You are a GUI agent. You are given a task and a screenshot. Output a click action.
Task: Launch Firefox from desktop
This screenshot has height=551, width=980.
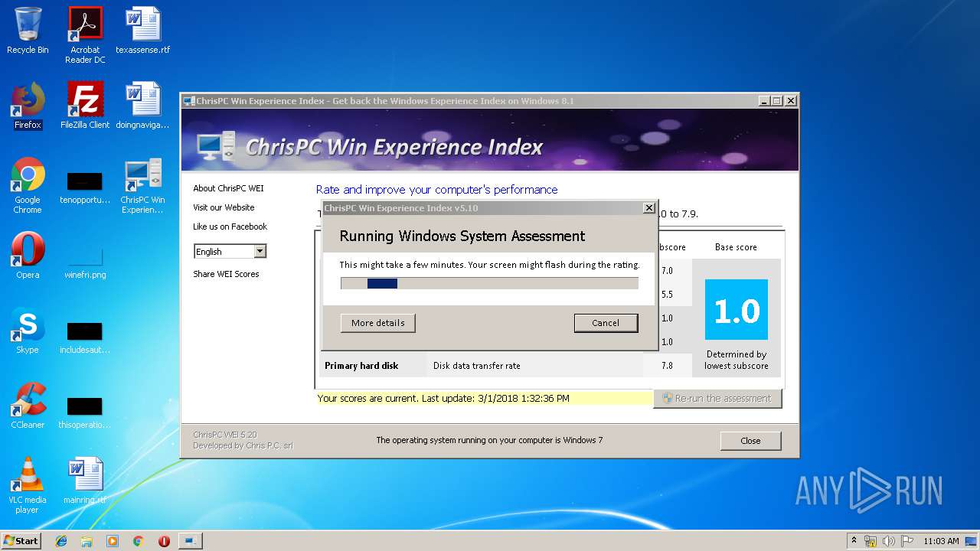tap(28, 106)
